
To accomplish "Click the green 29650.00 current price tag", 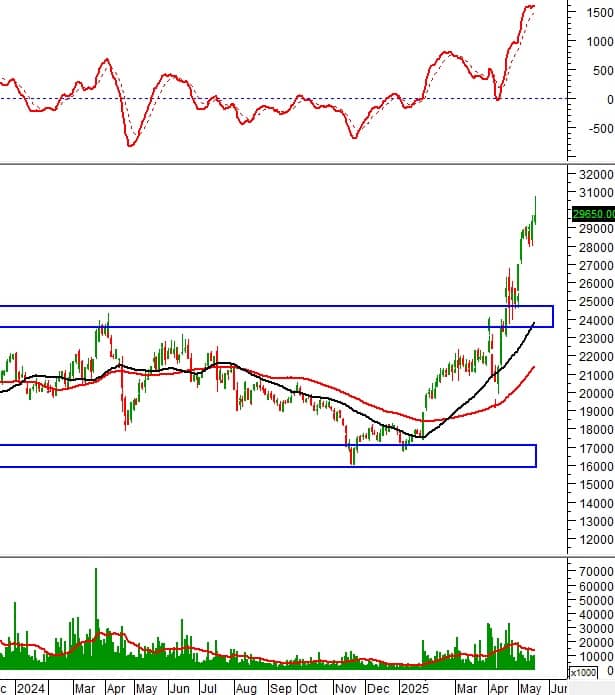I will click(x=593, y=214).
